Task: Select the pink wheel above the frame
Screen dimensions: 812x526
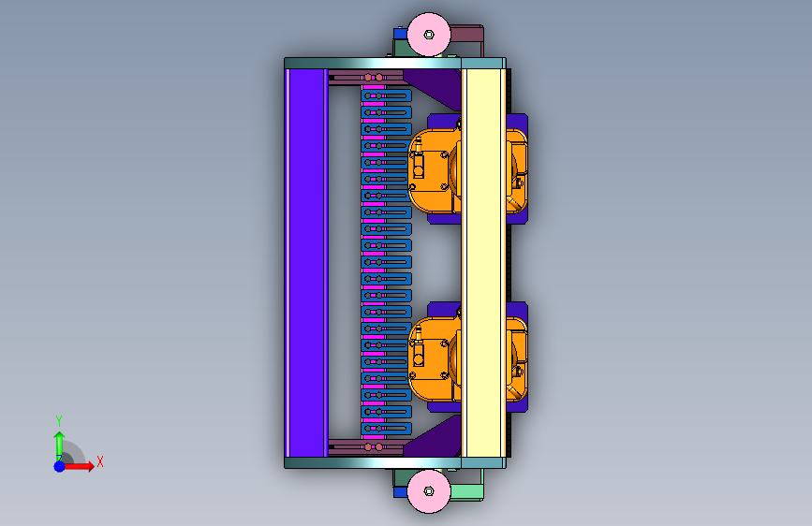Action: tap(429, 35)
